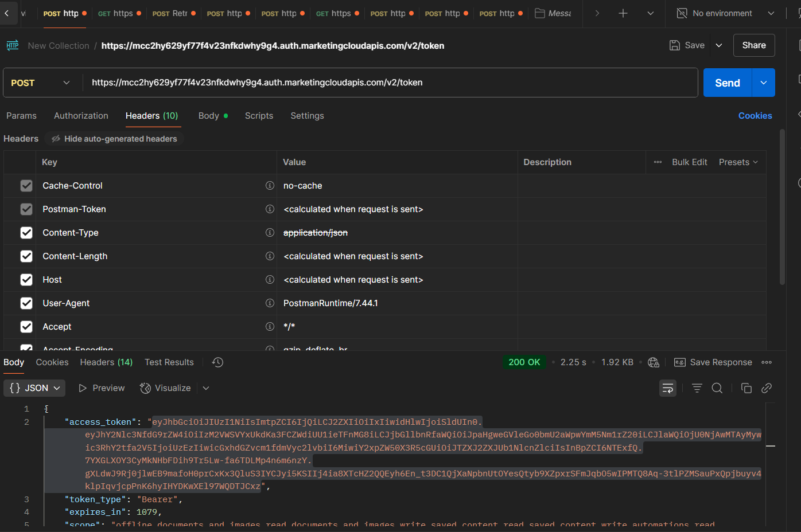The height and width of the screenshot is (532, 801).
Task: Open the Send button dropdown arrow
Action: click(763, 82)
